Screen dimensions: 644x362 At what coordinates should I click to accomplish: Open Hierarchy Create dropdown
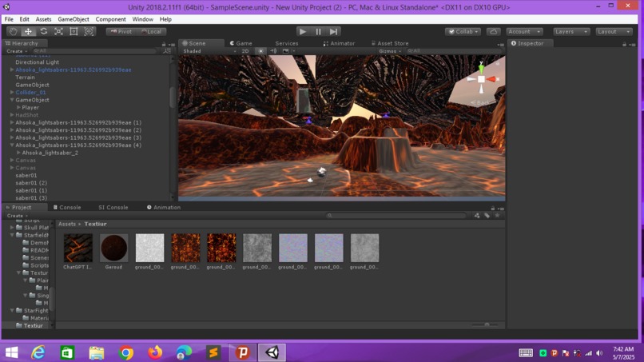pos(17,51)
